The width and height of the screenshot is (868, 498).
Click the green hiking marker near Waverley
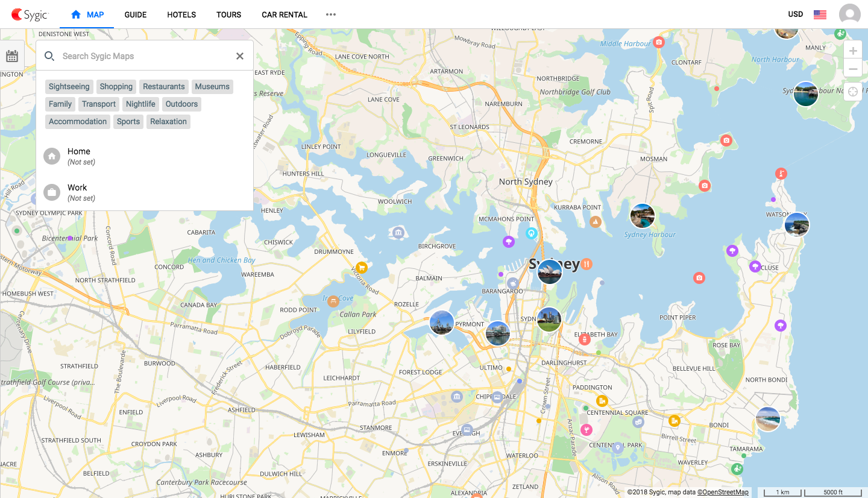[x=737, y=468]
